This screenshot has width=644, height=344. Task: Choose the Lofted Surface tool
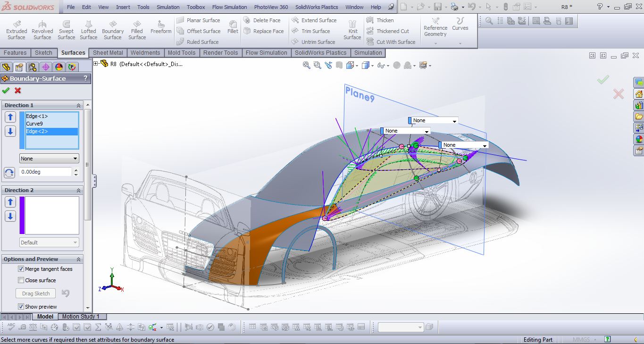coord(88,30)
